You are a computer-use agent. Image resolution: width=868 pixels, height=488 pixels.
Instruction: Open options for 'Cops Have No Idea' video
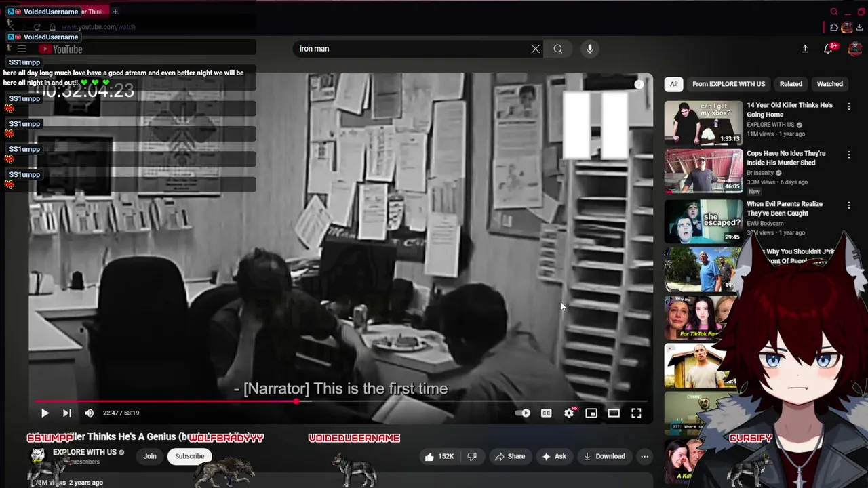[849, 155]
